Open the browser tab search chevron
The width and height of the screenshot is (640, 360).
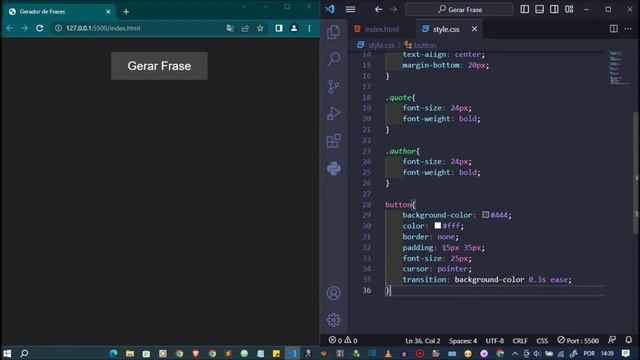(244, 7)
